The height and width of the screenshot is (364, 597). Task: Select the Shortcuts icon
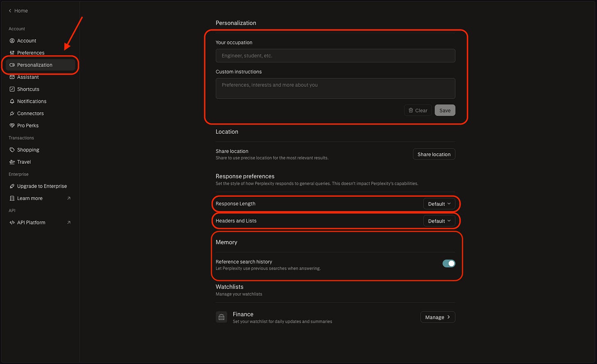click(12, 89)
